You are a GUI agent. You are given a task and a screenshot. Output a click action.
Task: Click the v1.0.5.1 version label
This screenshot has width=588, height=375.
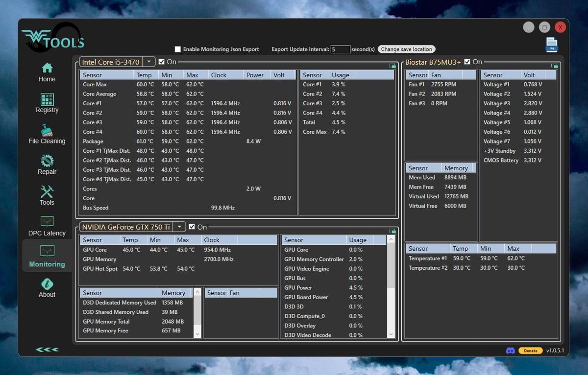555,351
